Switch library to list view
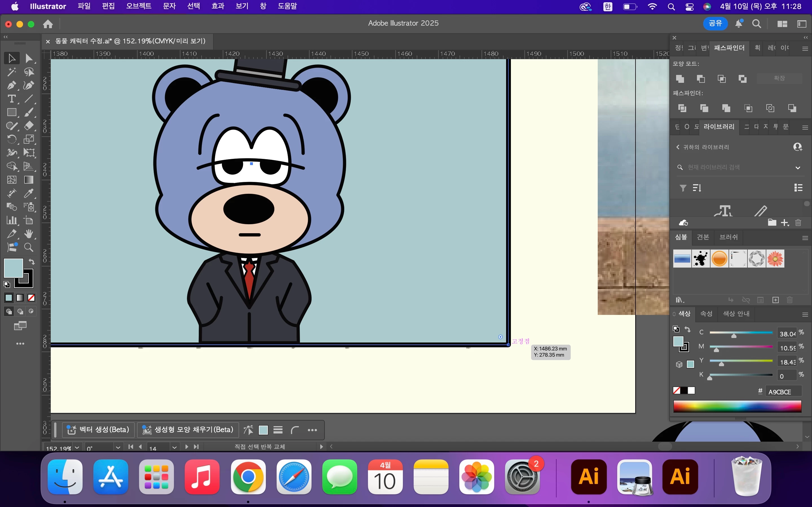Image resolution: width=812 pixels, height=507 pixels. pyautogui.click(x=798, y=188)
